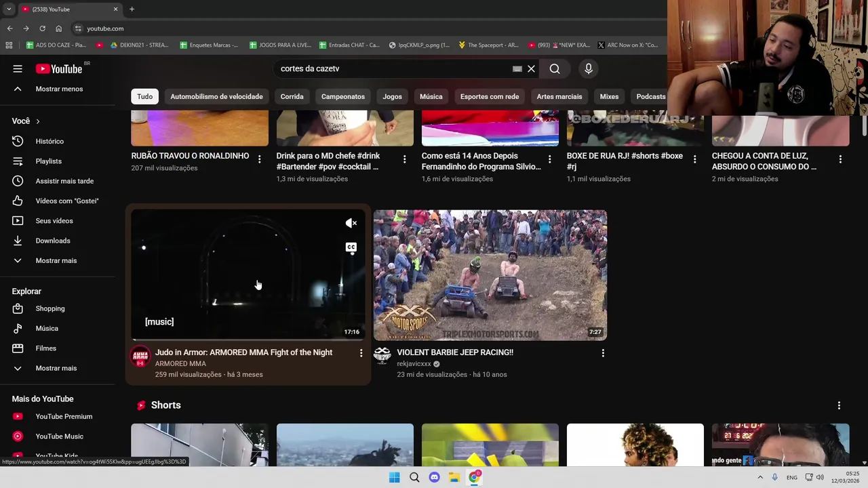Image resolution: width=868 pixels, height=488 pixels.
Task: Click the browser home button
Action: (x=58, y=28)
